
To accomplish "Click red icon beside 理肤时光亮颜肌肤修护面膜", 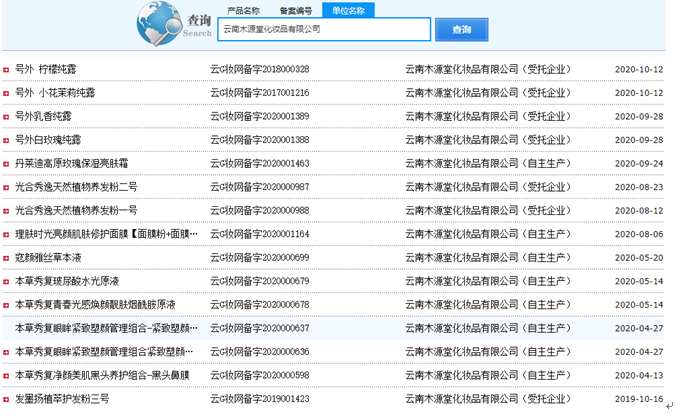I will pyautogui.click(x=6, y=235).
